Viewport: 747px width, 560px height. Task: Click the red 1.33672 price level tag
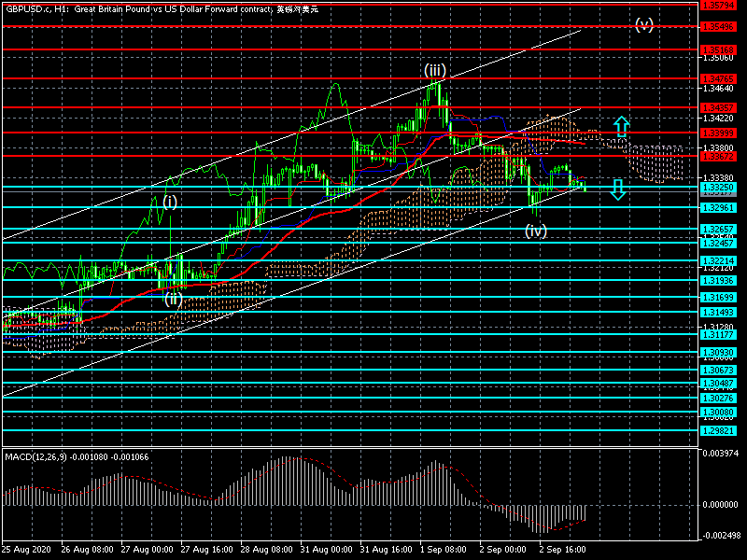coord(718,156)
